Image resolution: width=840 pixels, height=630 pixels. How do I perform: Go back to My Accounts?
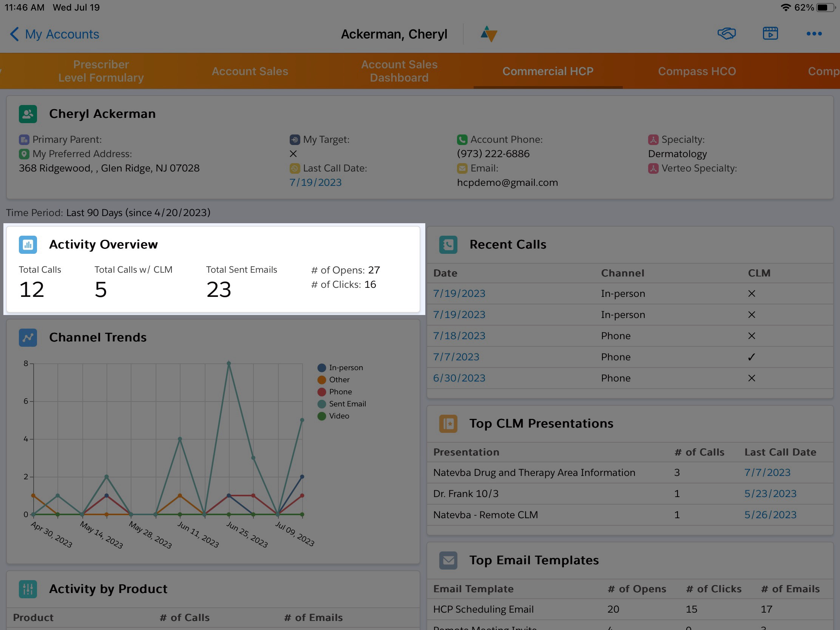click(x=54, y=34)
